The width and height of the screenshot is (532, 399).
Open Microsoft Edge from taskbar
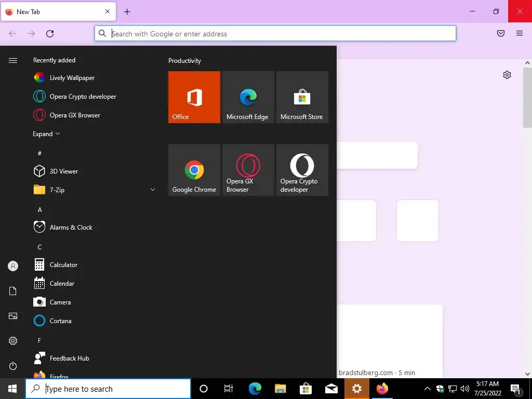(255, 389)
